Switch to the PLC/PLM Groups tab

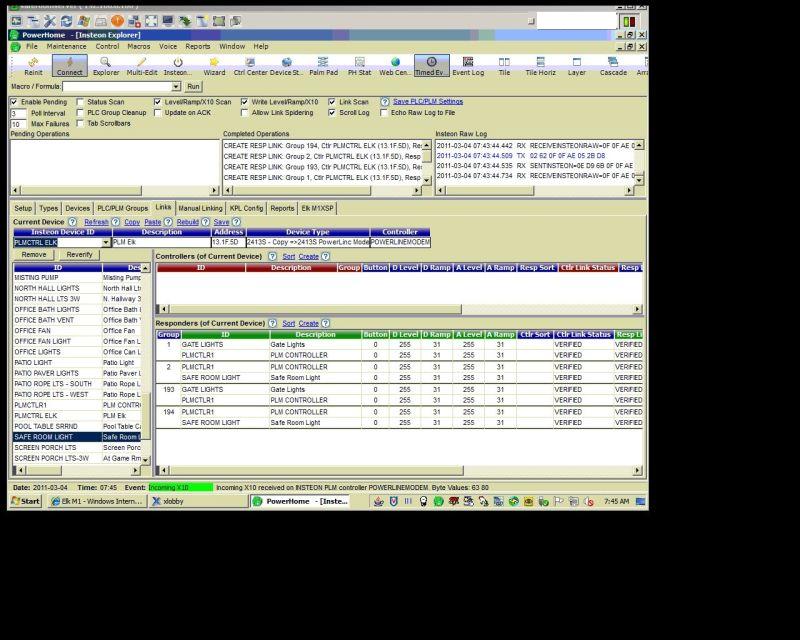pyautogui.click(x=122, y=208)
